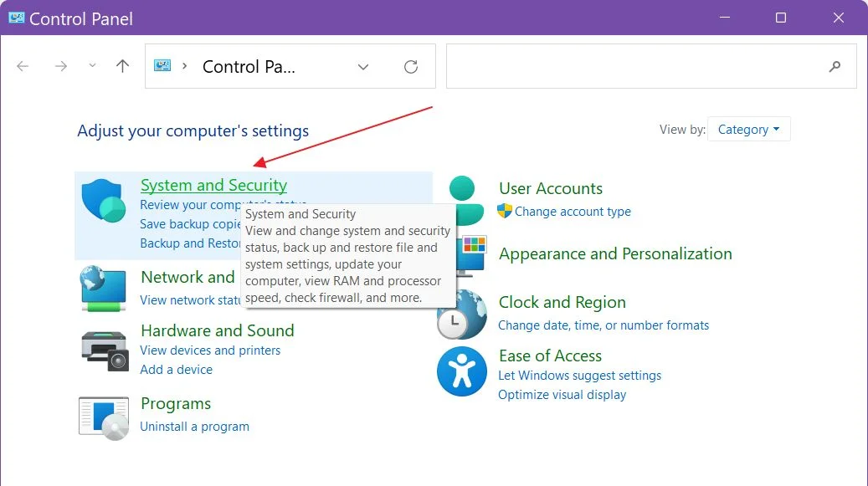The image size is (868, 486).
Task: Open recent locations dropdown arrow
Action: click(x=92, y=66)
